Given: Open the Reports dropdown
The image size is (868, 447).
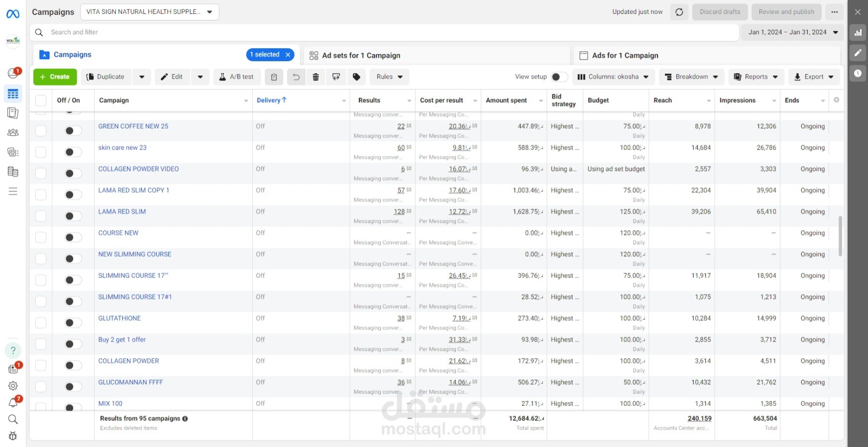Looking at the screenshot, I should pos(756,77).
